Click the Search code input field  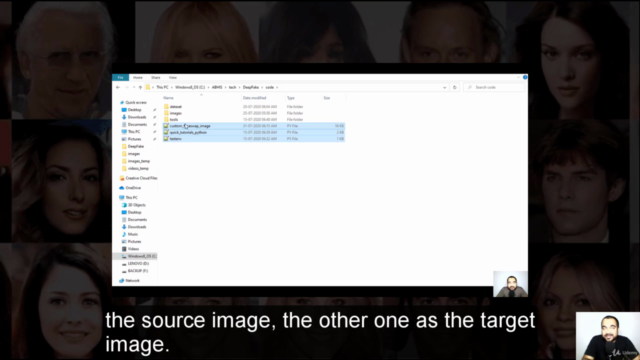[x=494, y=87]
